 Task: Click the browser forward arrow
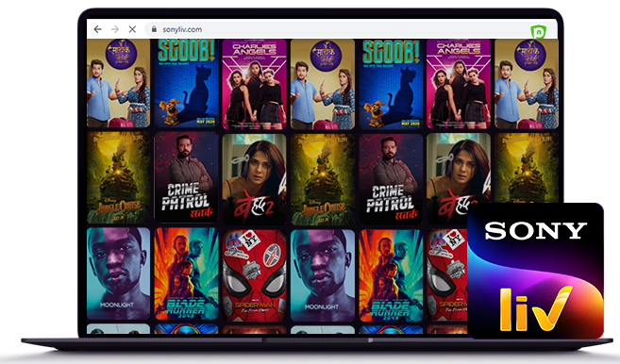click(115, 29)
